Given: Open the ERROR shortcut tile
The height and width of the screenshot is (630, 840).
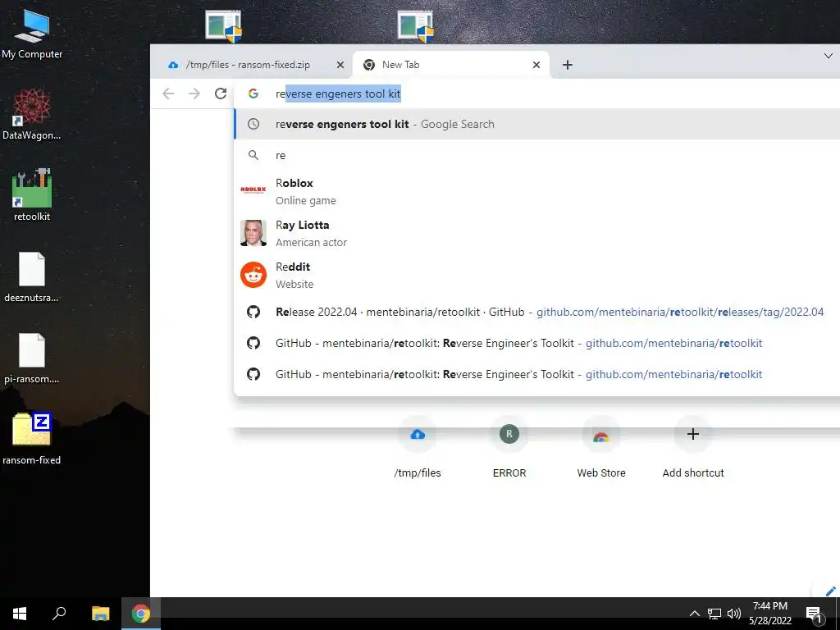Looking at the screenshot, I should tap(509, 447).
